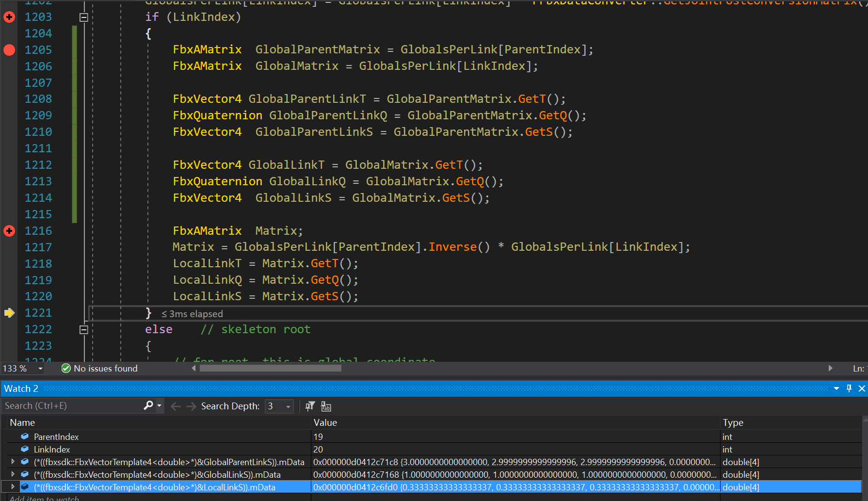The image size is (868, 501).
Task: Click the scroll right arrow of the horizontal scrollbar
Action: point(830,368)
